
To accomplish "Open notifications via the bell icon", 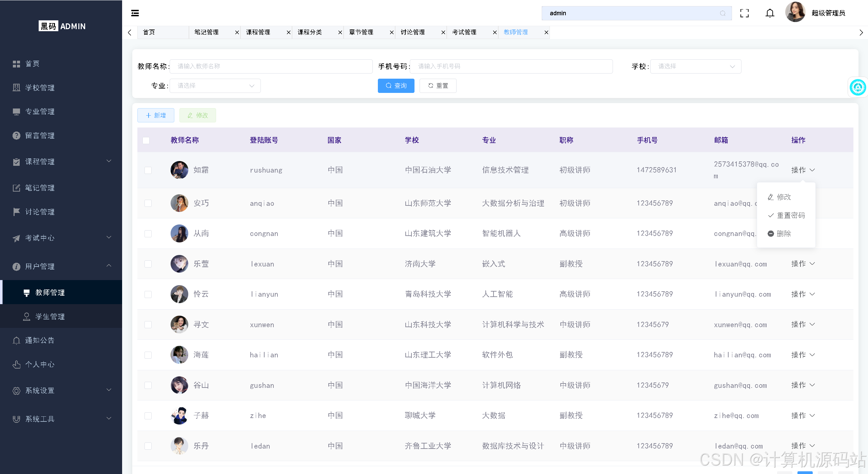I will [x=769, y=13].
